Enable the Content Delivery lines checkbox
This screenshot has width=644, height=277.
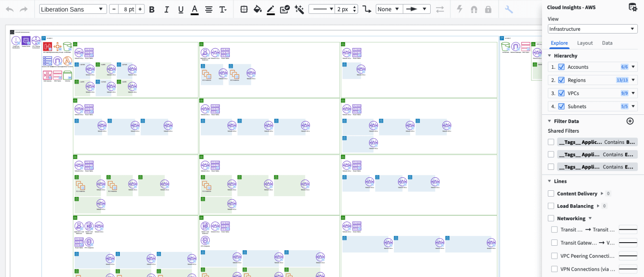(x=551, y=193)
